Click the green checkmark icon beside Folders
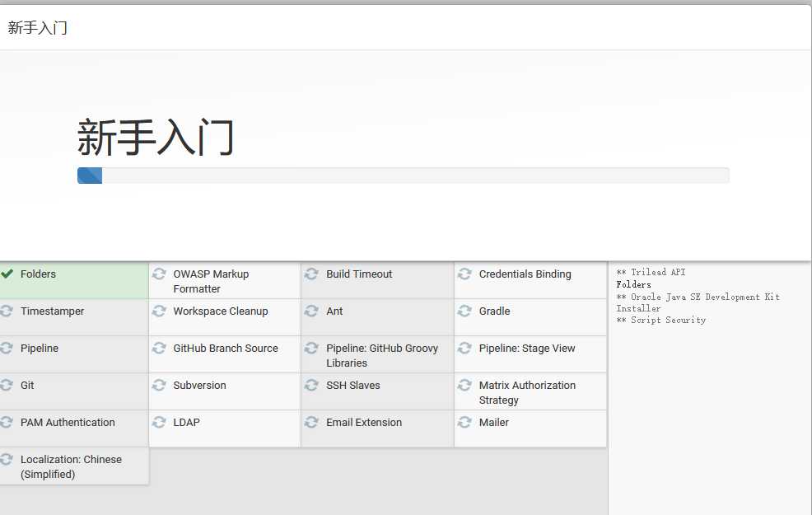 [7, 274]
